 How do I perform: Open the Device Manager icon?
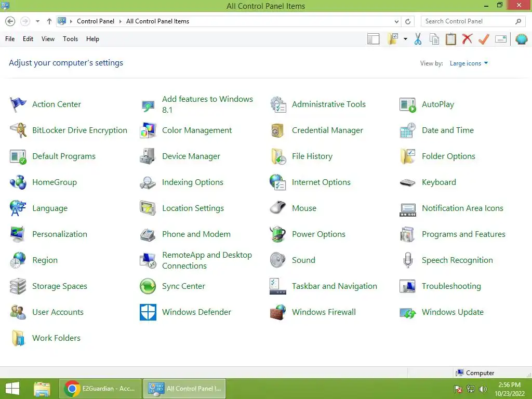[148, 156]
